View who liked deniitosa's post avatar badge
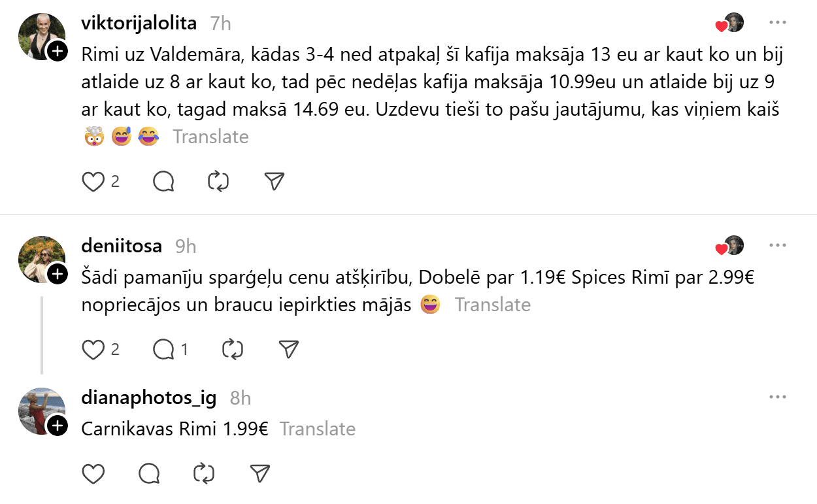 click(730, 246)
